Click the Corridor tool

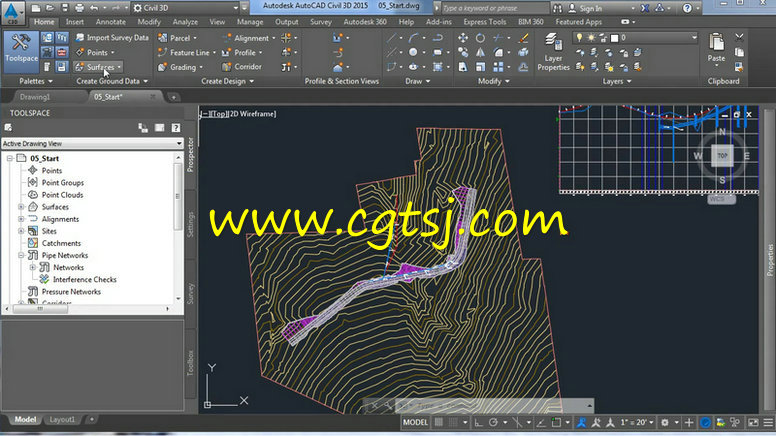point(242,67)
